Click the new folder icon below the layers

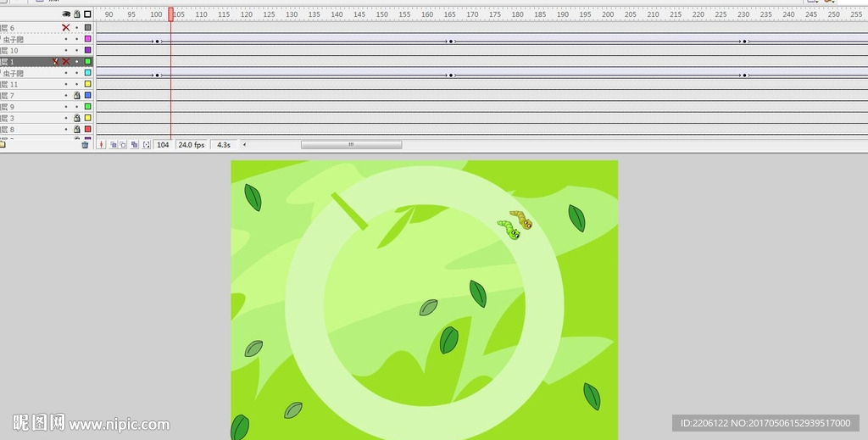coord(3,145)
